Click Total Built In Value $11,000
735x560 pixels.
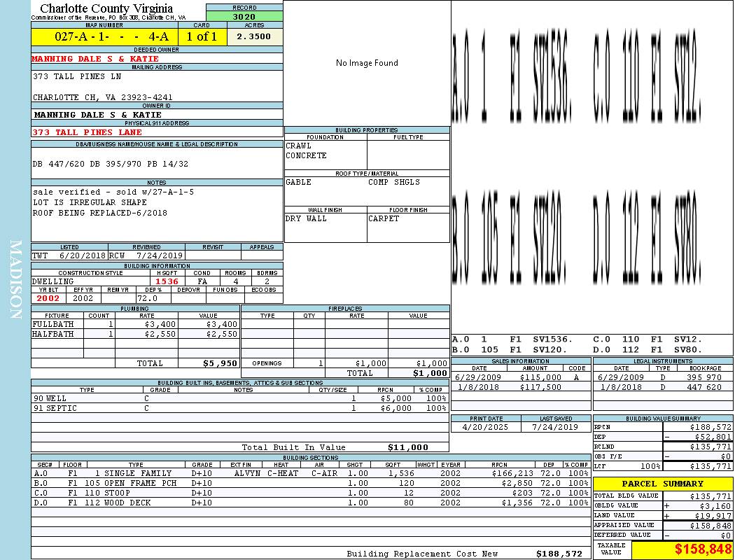(408, 448)
